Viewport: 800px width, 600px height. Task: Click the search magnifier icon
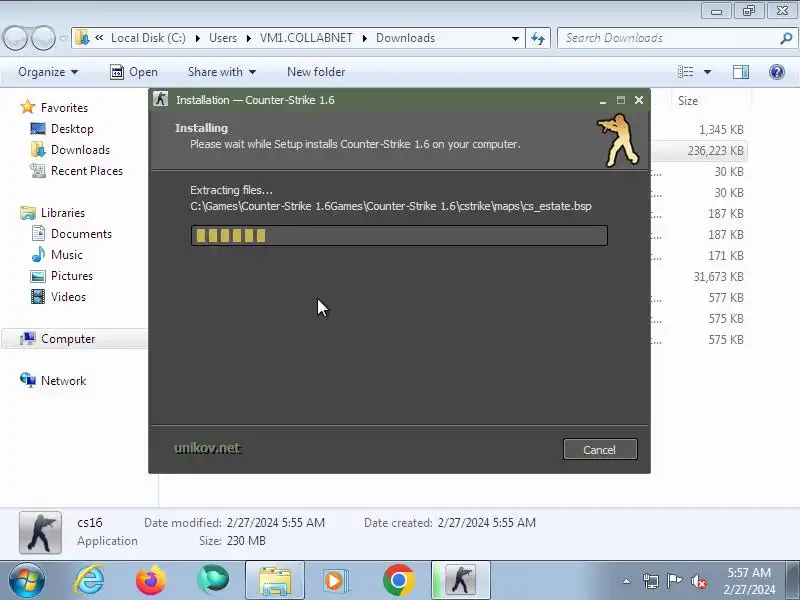click(x=786, y=38)
